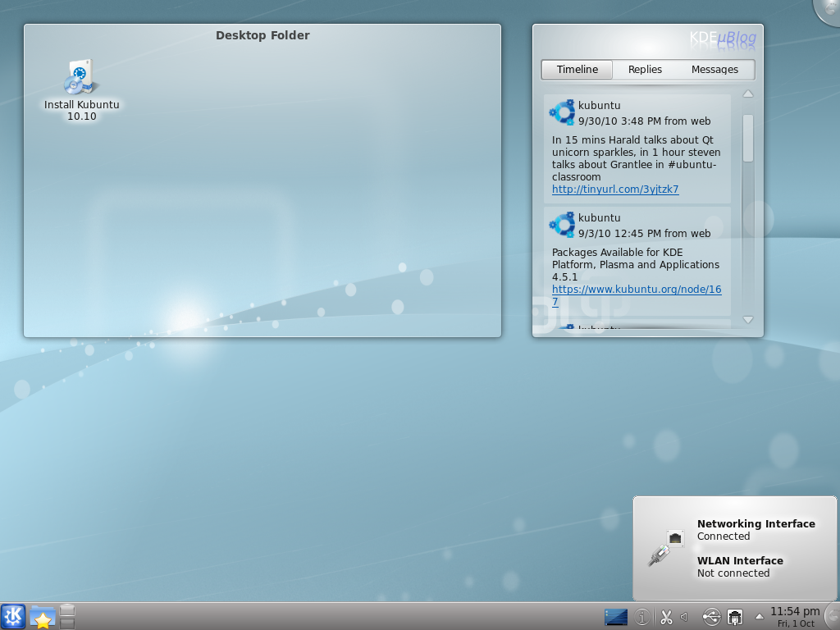This screenshot has height=630, width=840.
Task: Click the volume speaker icon in tray
Action: coord(683,617)
